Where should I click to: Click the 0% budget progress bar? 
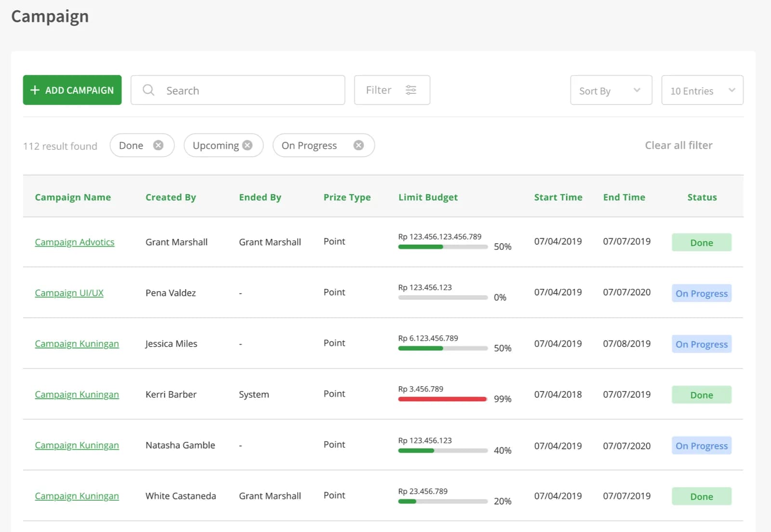[443, 298]
